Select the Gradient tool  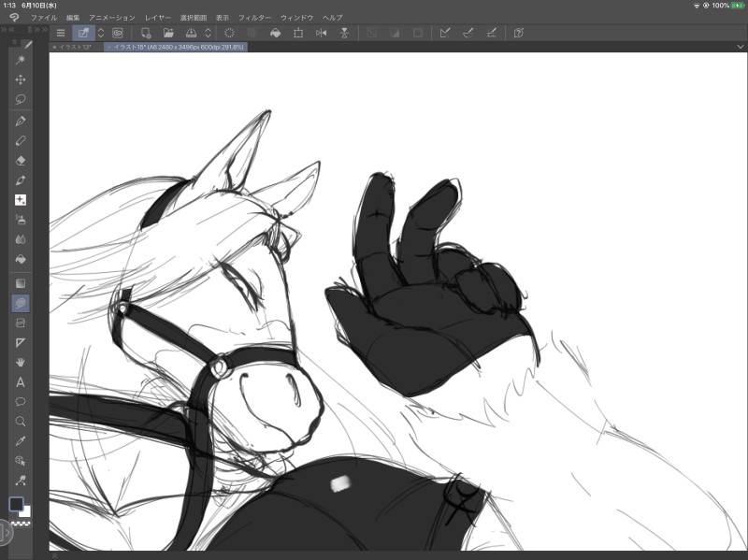click(x=21, y=284)
